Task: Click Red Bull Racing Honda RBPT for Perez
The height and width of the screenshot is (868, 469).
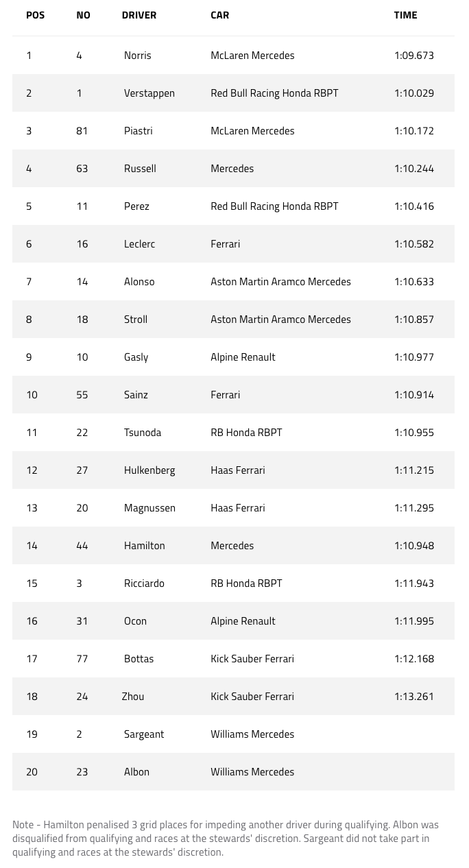Action: pyautogui.click(x=274, y=206)
